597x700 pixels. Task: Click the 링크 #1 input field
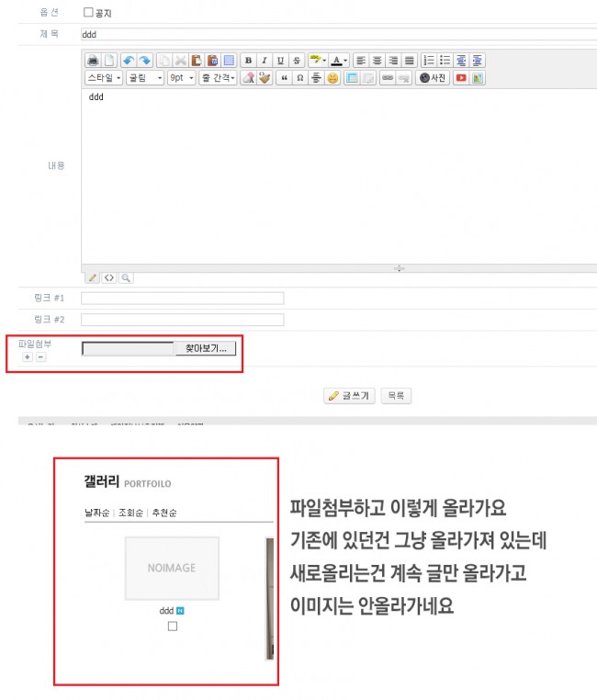183,299
